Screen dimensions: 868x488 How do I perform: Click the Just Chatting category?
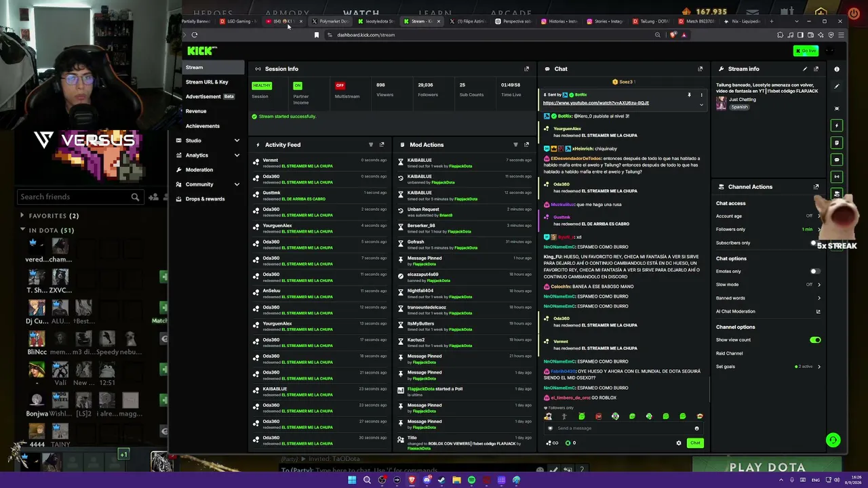pyautogui.click(x=743, y=100)
